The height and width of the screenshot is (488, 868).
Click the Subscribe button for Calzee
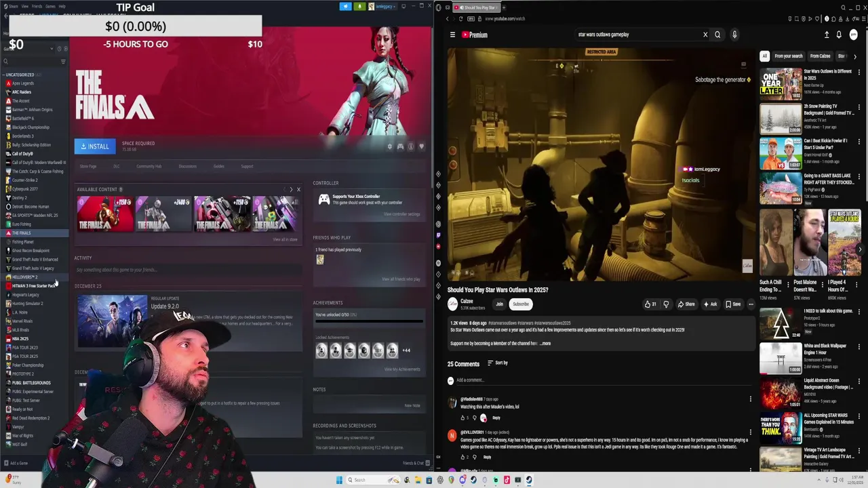tap(521, 304)
